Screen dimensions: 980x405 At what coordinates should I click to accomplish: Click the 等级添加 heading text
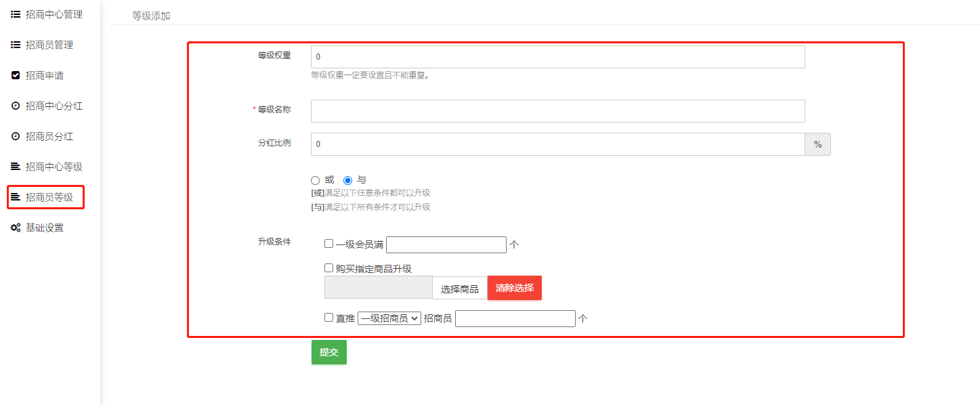point(151,15)
